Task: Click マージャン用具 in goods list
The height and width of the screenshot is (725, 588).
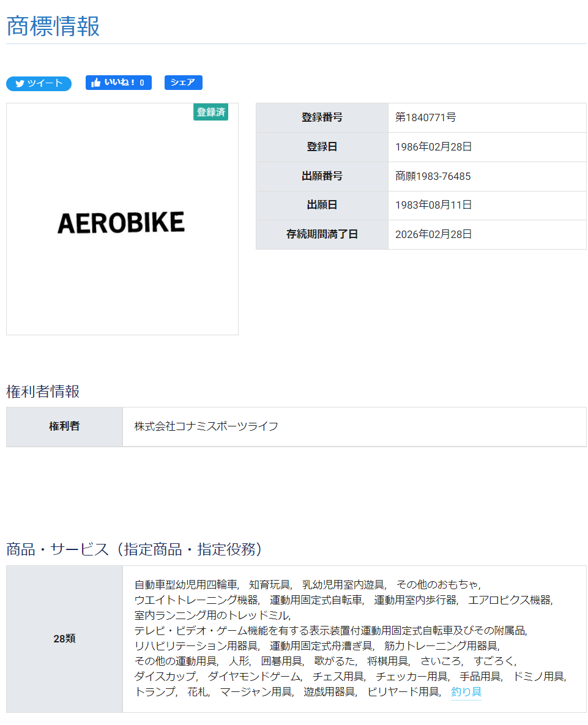Action: 256,692
